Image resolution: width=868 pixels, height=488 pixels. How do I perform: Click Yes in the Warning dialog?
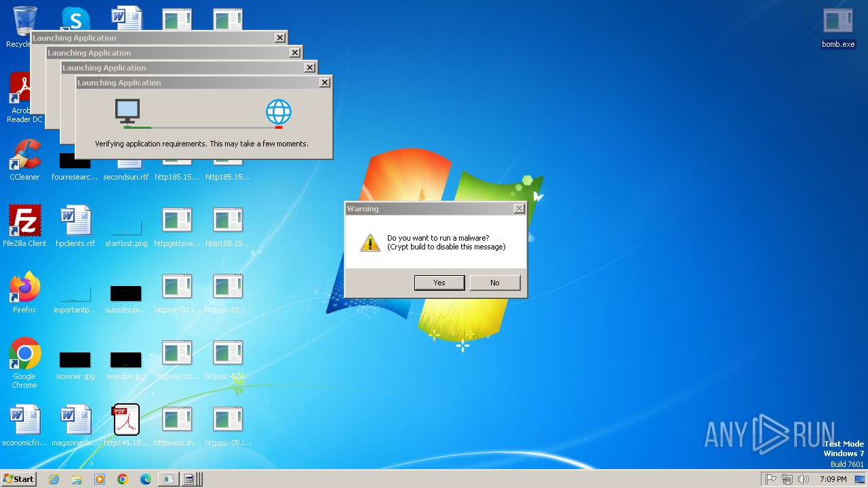(439, 283)
